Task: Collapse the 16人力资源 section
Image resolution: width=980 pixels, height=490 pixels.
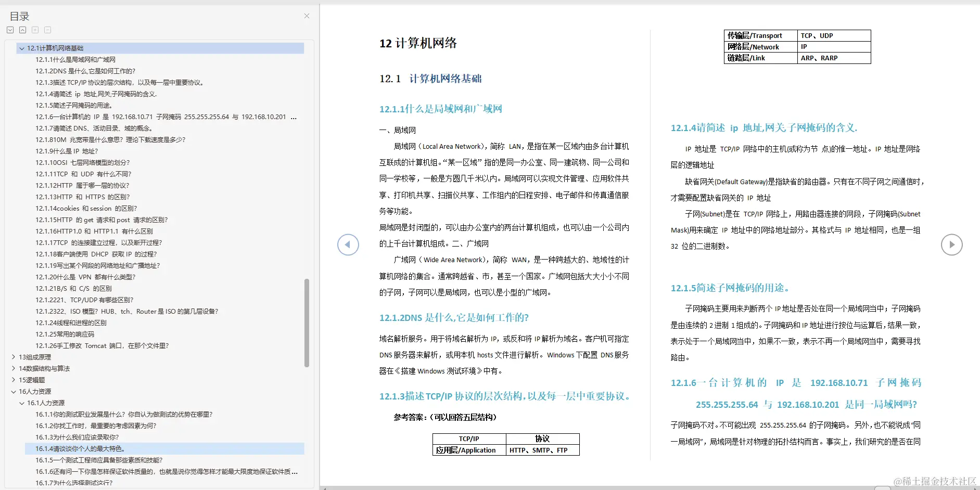Action: click(13, 391)
